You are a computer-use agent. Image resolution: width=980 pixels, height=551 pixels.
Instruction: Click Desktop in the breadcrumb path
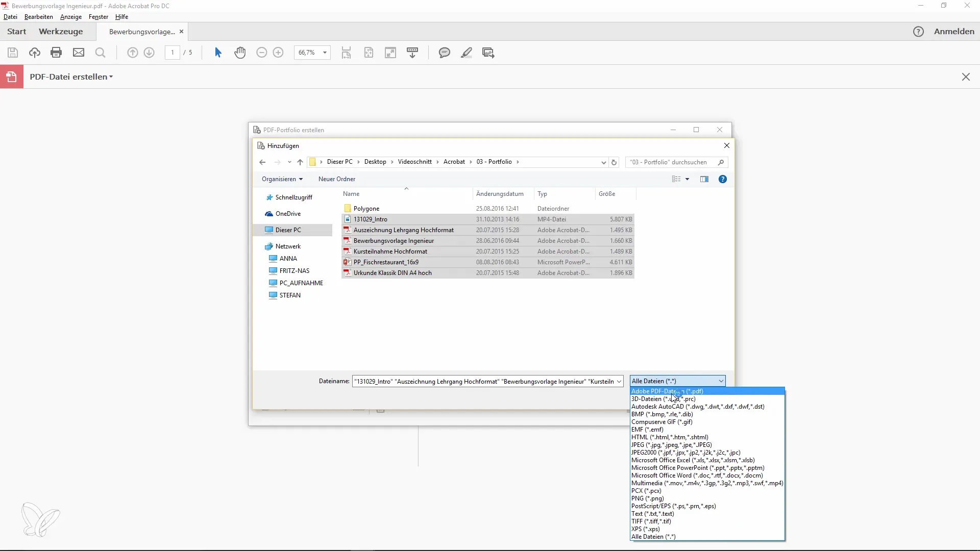pos(375,162)
